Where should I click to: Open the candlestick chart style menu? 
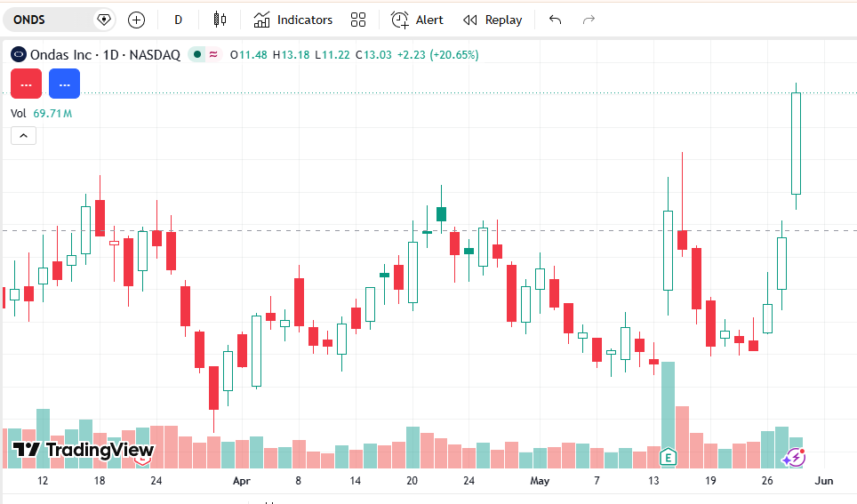click(220, 20)
